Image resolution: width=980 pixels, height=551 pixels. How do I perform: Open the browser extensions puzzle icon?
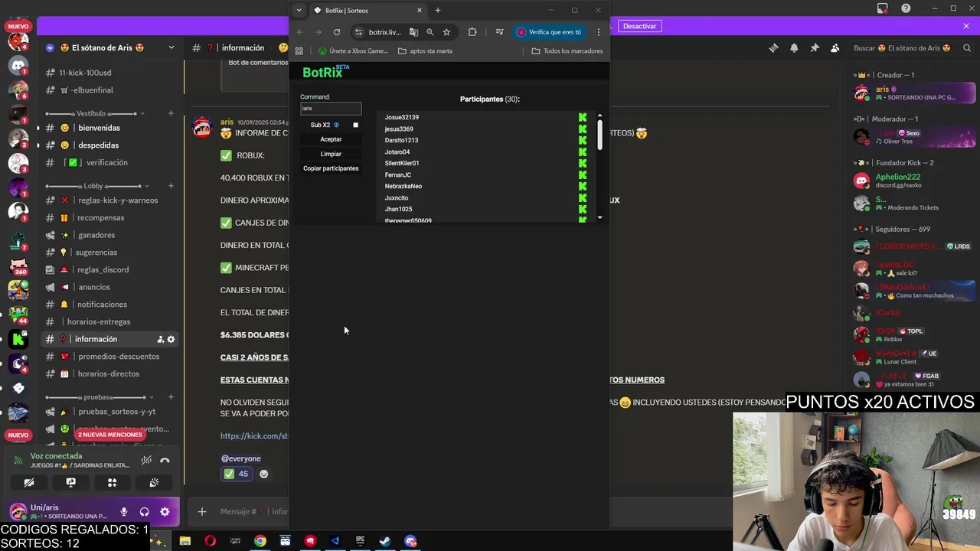[472, 32]
